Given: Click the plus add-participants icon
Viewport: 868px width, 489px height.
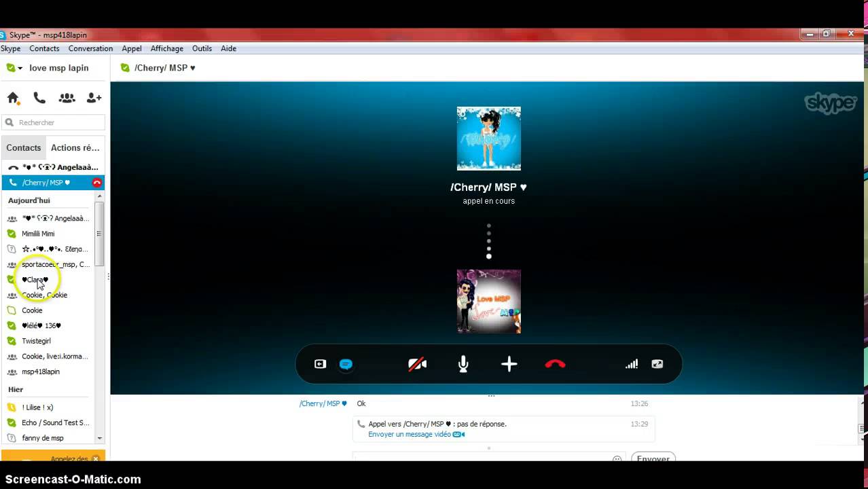Looking at the screenshot, I should (509, 364).
